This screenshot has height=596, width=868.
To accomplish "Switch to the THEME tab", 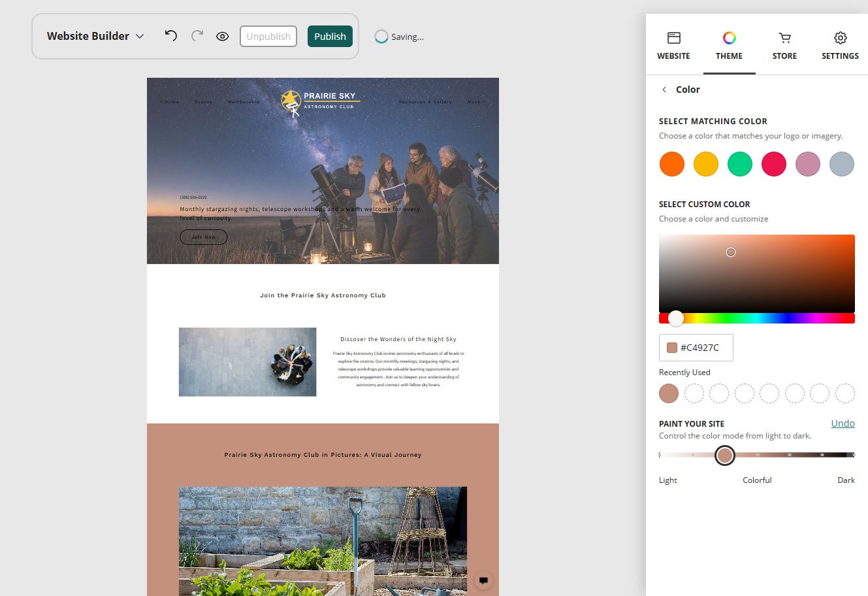I will [x=729, y=46].
